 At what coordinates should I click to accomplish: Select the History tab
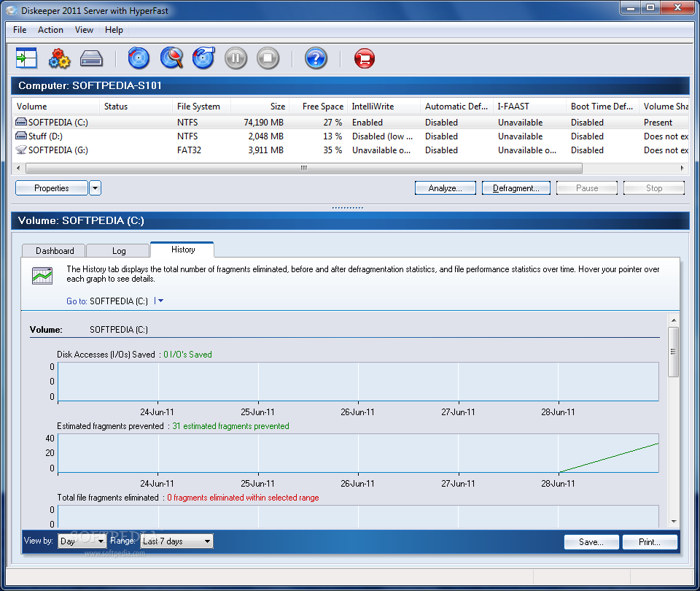pyautogui.click(x=182, y=250)
